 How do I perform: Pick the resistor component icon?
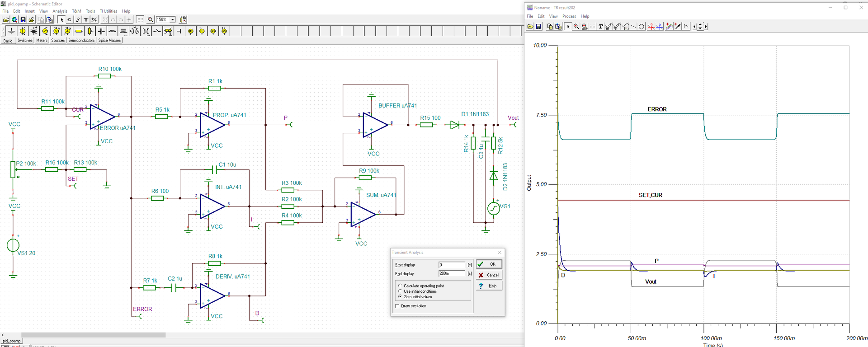click(79, 31)
